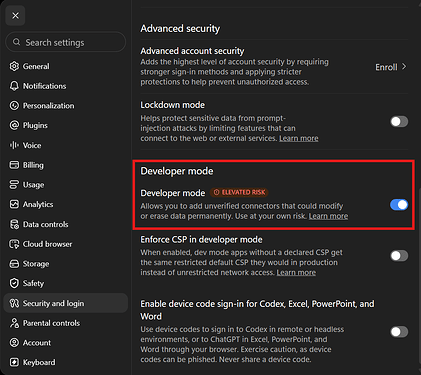Screen dimensions: 421x375
Task: Select the Cloud browser label
Action: (47, 244)
